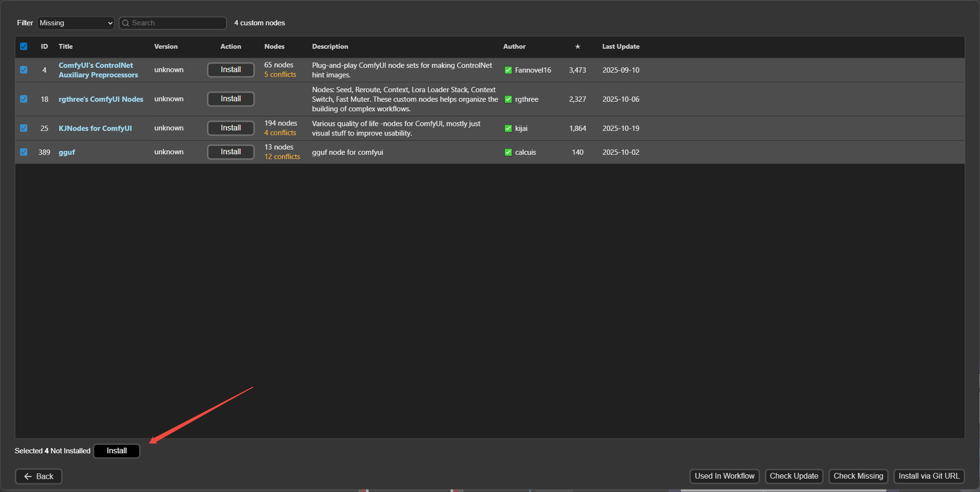Image resolution: width=980 pixels, height=492 pixels.
Task: Open rgthree's ComfyUI Nodes link
Action: pyautogui.click(x=101, y=99)
